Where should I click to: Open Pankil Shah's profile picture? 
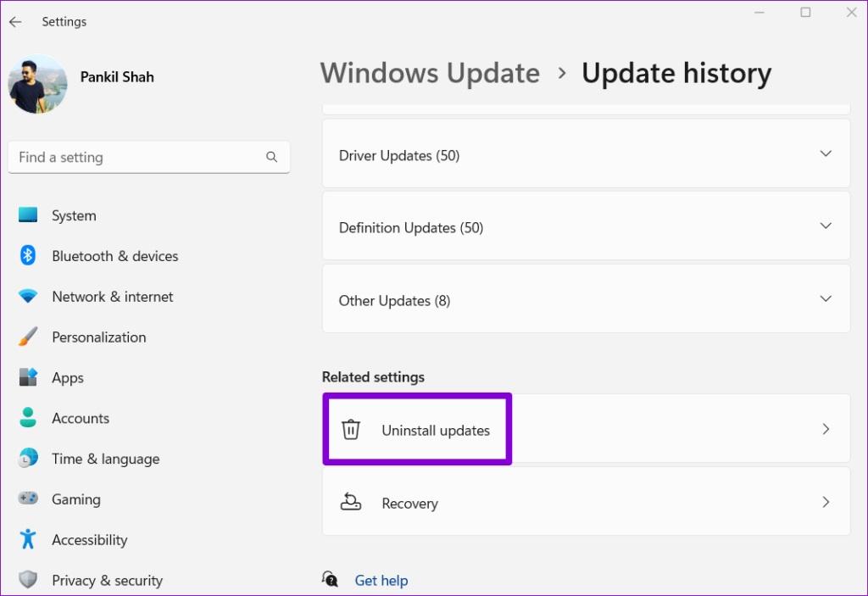click(x=37, y=84)
